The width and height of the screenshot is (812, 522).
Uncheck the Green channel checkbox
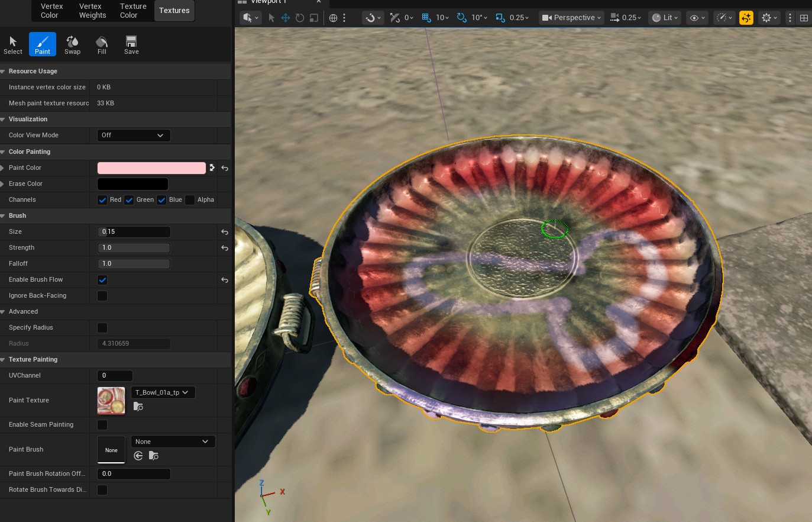(129, 200)
